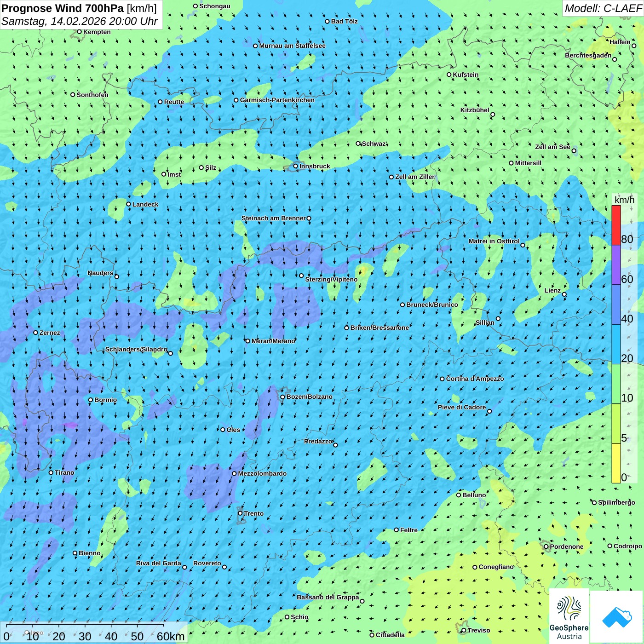Click the Landeck location dot
Viewport: 644px width, 644px height.
click(128, 204)
